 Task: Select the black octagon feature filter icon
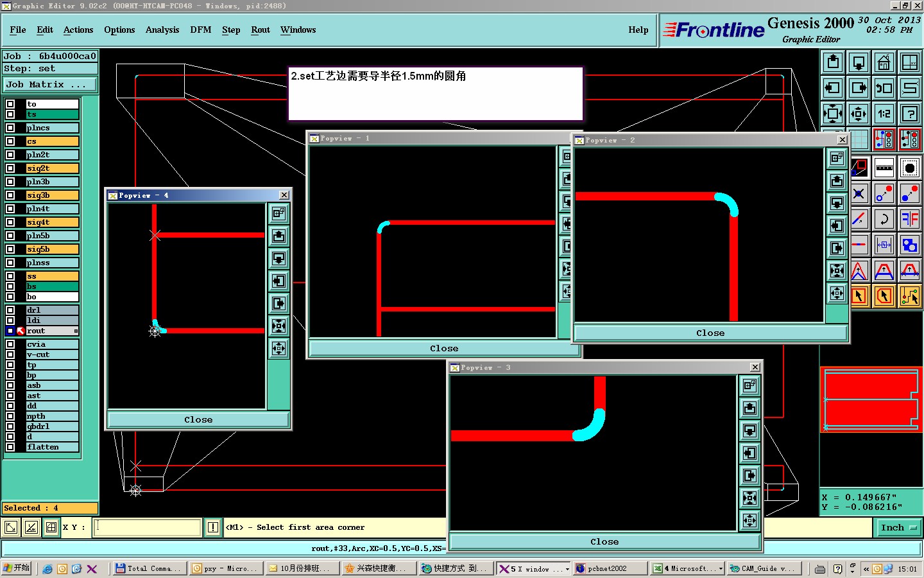click(910, 168)
